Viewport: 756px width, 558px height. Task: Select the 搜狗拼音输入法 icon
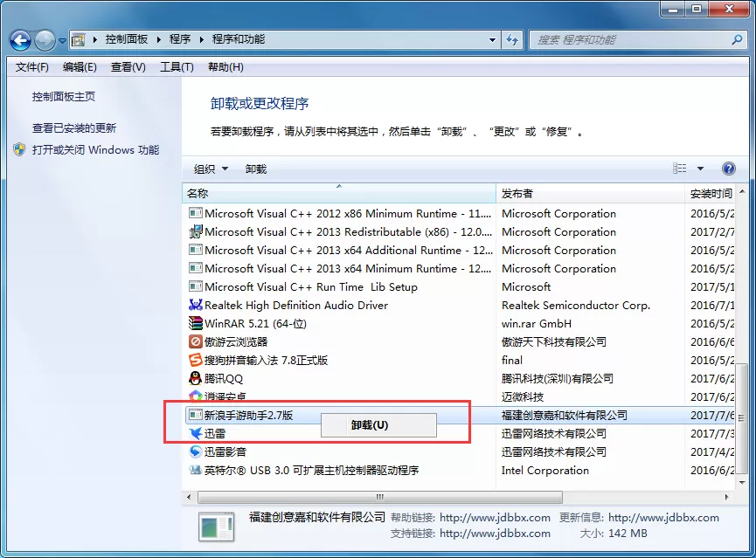click(x=195, y=360)
